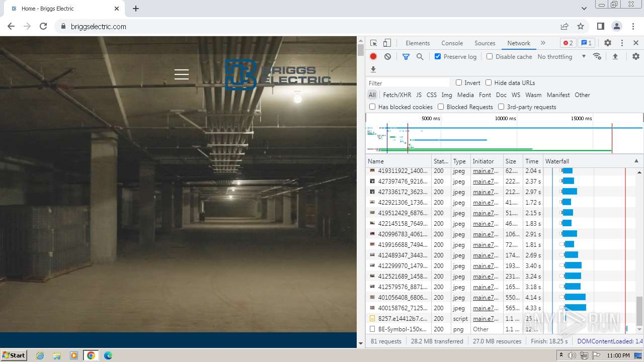Screen dimensions: 644x362
Task: Open DevTools settings gear
Action: click(x=608, y=43)
